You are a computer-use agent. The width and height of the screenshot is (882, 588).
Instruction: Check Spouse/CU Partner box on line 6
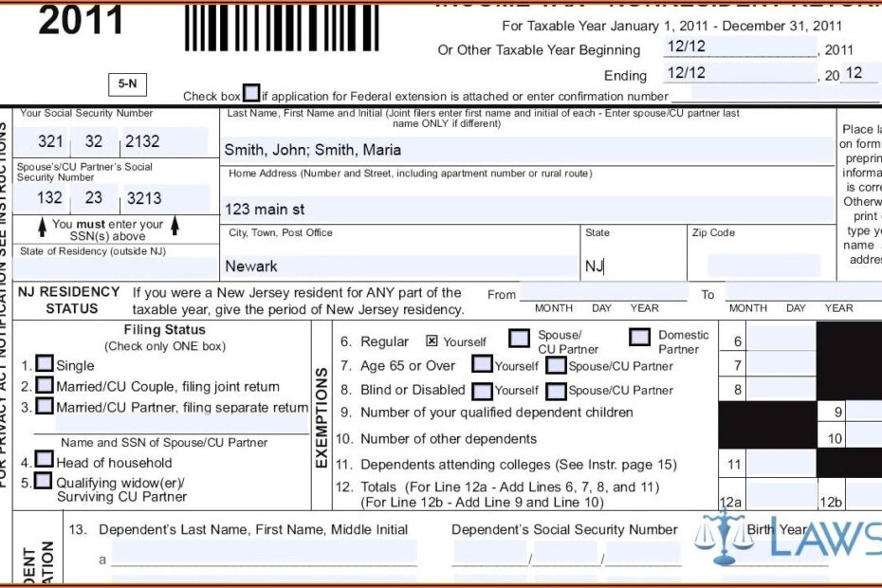519,338
